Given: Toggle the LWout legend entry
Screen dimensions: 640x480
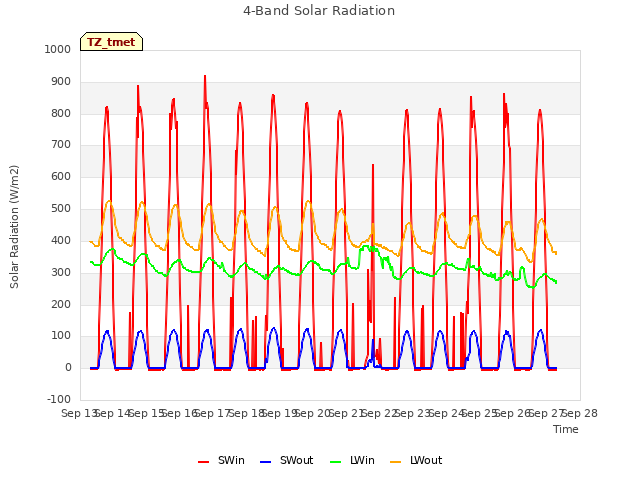Looking at the screenshot, I should 416,460.
